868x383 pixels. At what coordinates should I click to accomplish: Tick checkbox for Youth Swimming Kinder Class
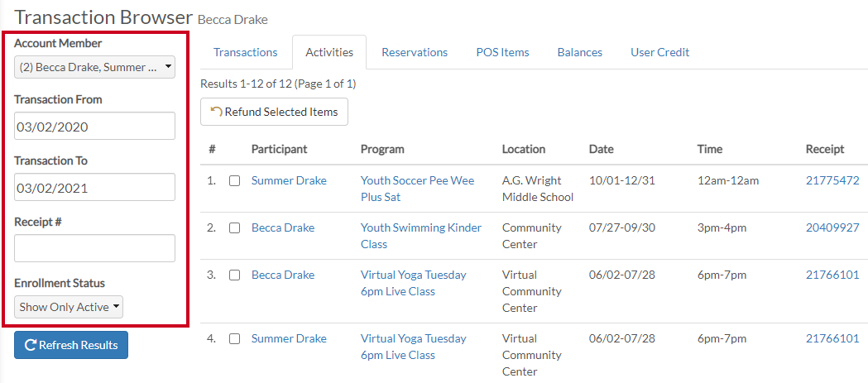(235, 228)
